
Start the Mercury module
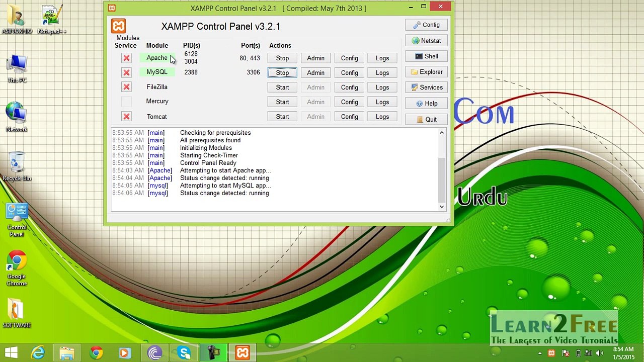[x=282, y=102]
